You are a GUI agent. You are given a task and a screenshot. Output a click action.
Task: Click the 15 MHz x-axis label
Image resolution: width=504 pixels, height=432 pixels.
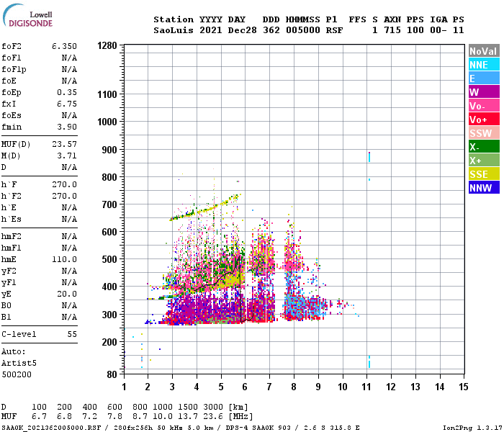464,387
